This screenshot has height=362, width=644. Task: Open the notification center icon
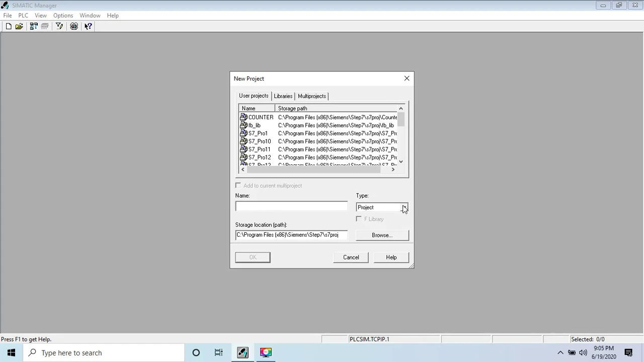pos(628,352)
